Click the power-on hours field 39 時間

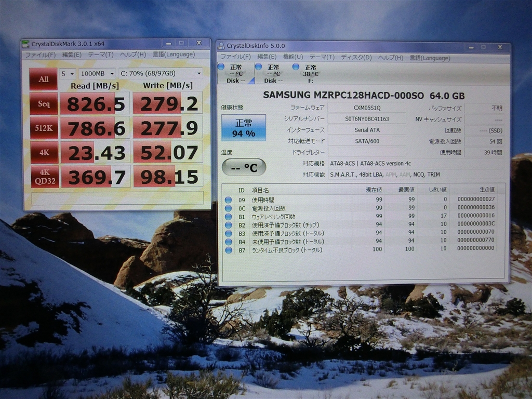pos(484,153)
